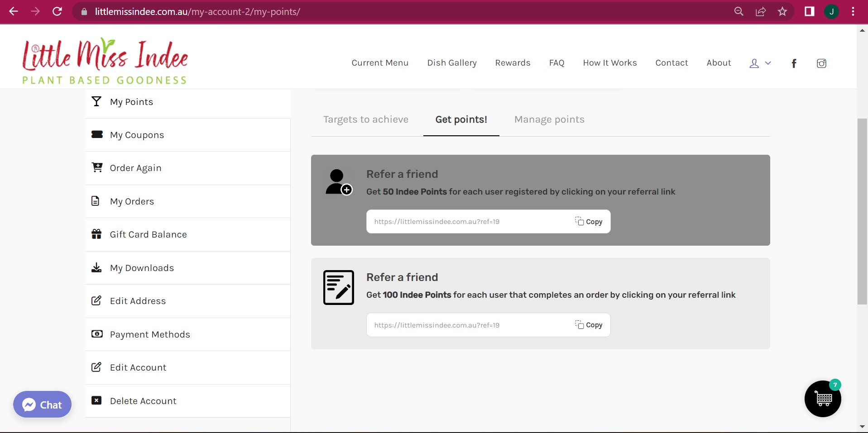Click the browser reload page icon

(57, 12)
